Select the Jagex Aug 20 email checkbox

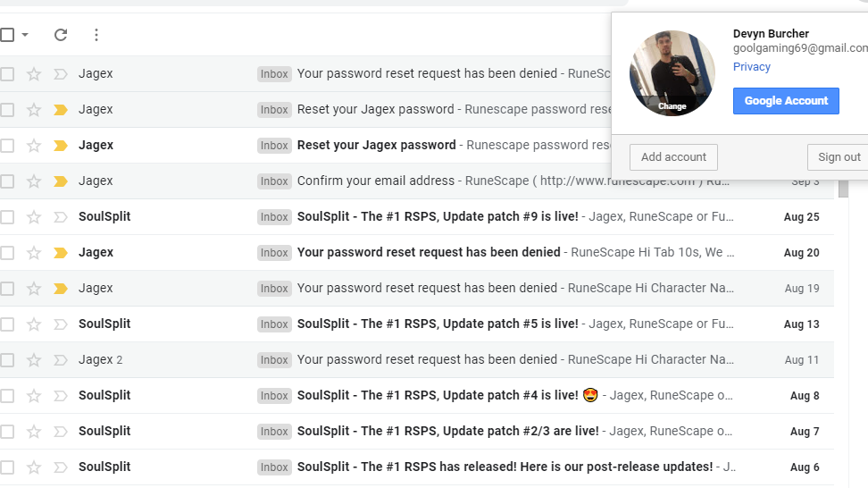point(7,253)
